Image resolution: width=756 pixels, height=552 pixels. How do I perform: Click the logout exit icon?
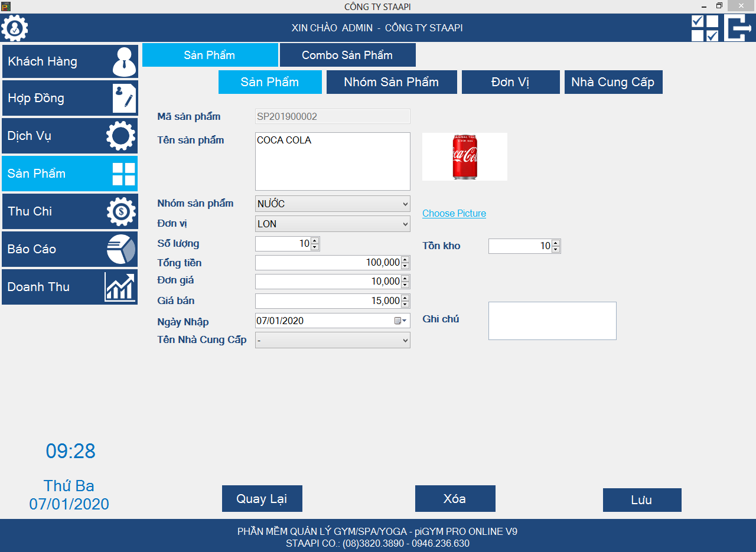738,28
